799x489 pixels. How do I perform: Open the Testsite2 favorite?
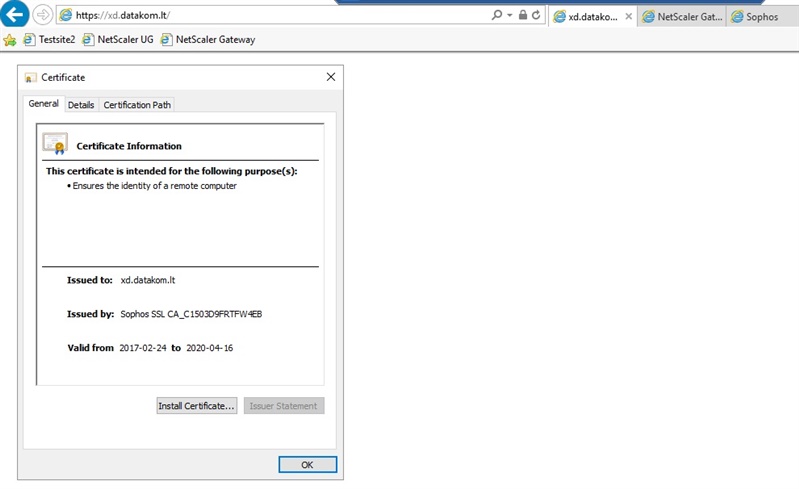tap(49, 40)
